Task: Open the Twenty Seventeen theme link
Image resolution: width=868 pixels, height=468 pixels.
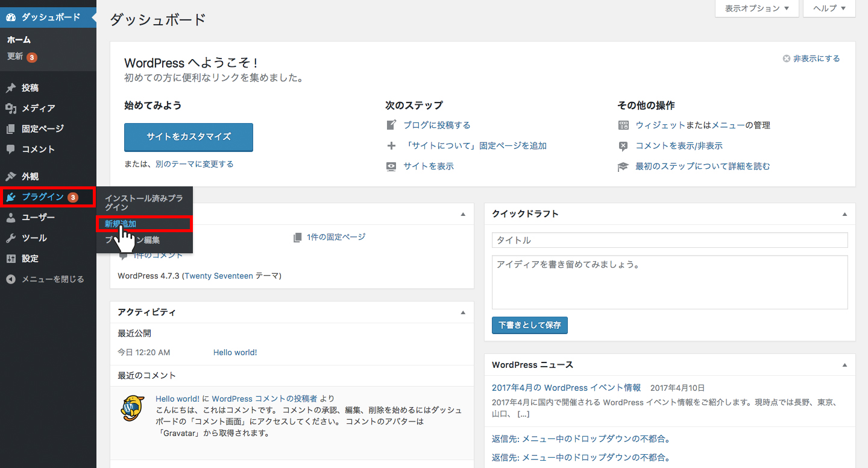Action: click(219, 276)
